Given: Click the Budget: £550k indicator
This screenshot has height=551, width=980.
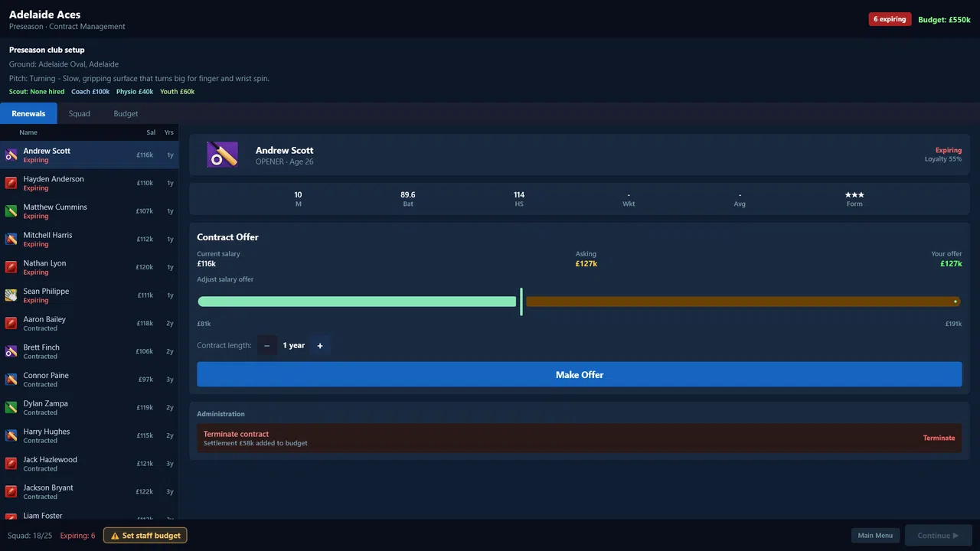Looking at the screenshot, I should coord(944,20).
